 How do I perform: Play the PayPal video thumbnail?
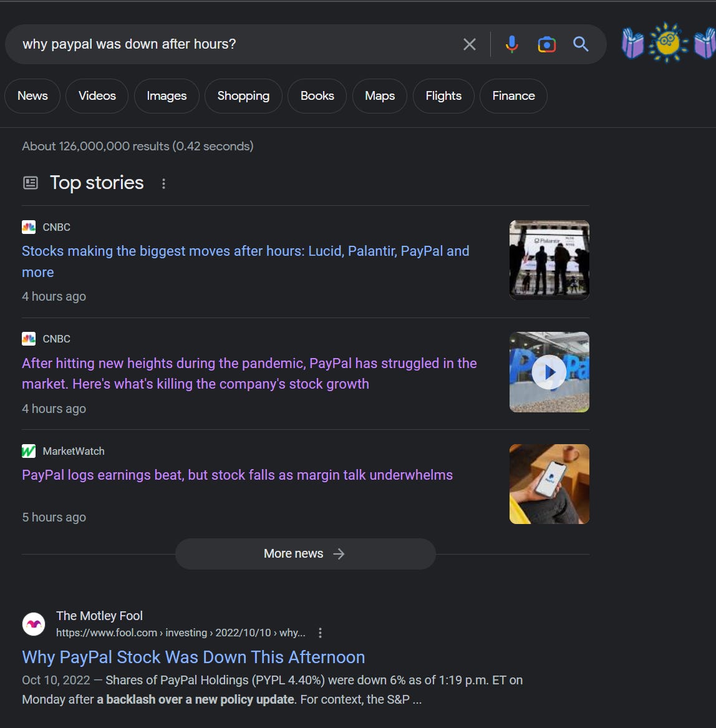[549, 372]
